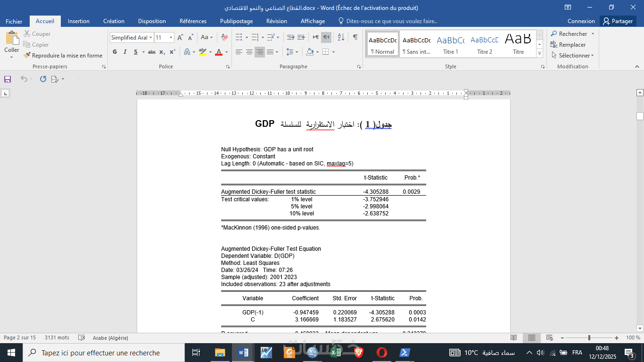The height and width of the screenshot is (362, 644).
Task: Toggle justified paragraph alignment
Action: coord(270,52)
